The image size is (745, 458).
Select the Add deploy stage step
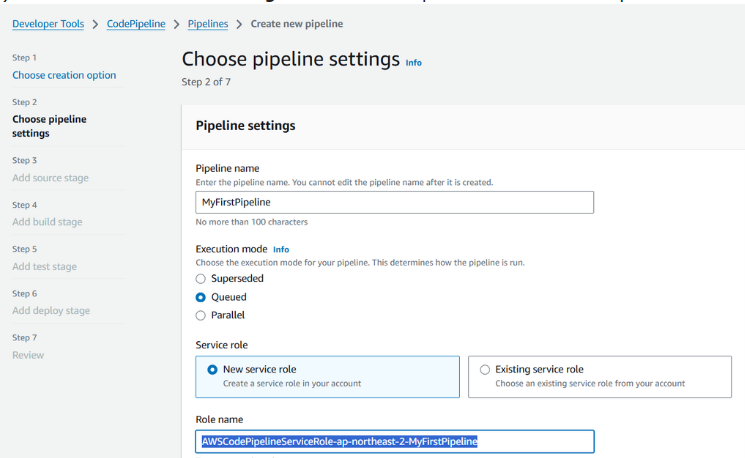point(51,311)
